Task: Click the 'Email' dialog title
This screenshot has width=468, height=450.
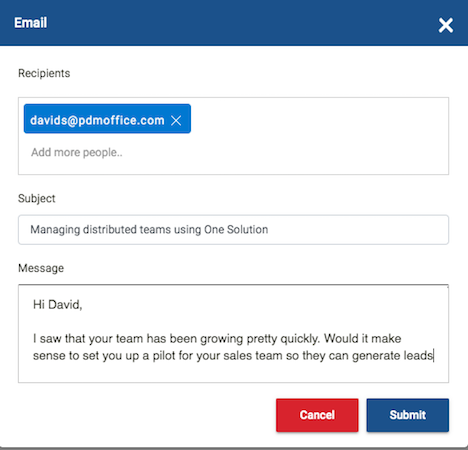Action: (30, 23)
